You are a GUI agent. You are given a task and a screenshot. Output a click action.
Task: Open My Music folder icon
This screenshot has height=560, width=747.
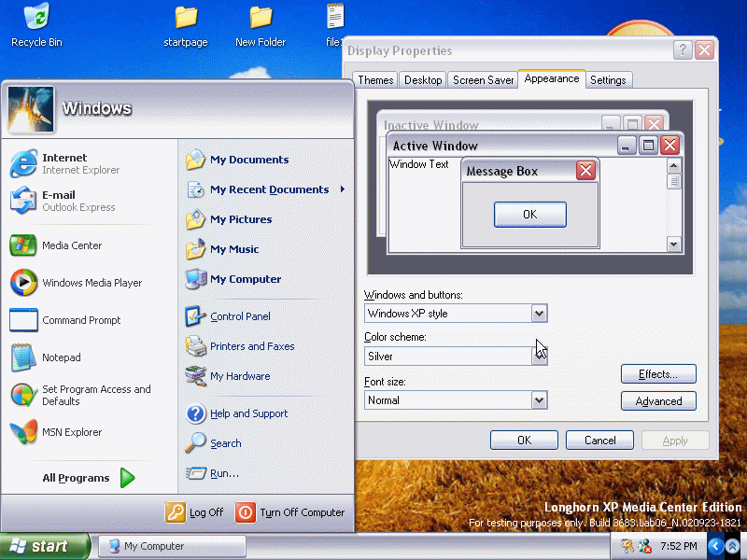coord(195,249)
